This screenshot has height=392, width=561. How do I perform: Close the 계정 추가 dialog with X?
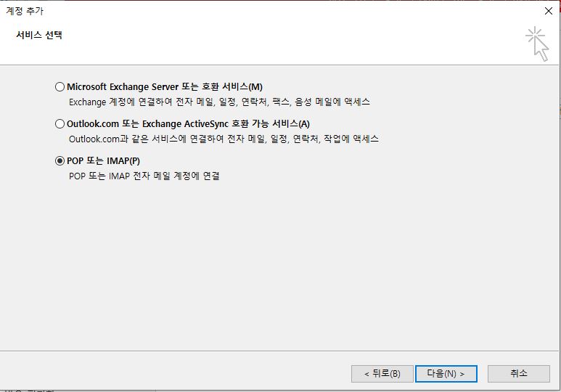click(x=548, y=11)
